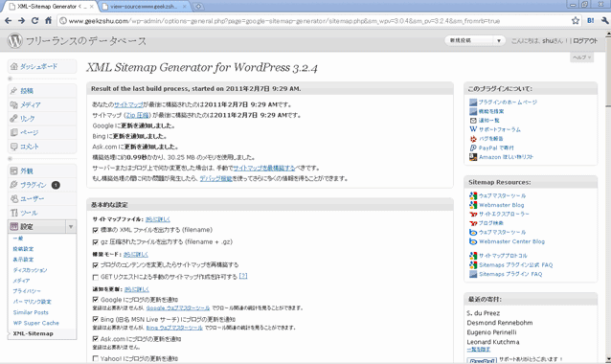The height and width of the screenshot is (364, 611).
Task: Toggle Bing update notification checkbox
Action: click(96, 319)
